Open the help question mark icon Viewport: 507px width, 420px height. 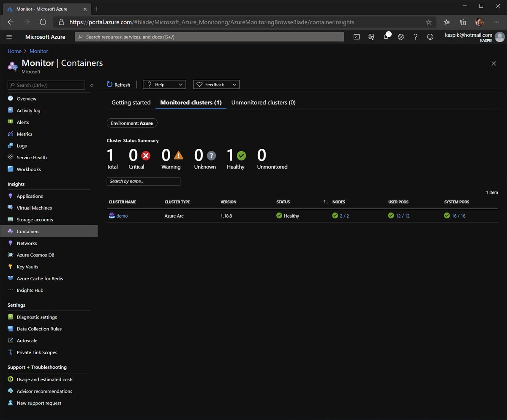click(x=415, y=37)
